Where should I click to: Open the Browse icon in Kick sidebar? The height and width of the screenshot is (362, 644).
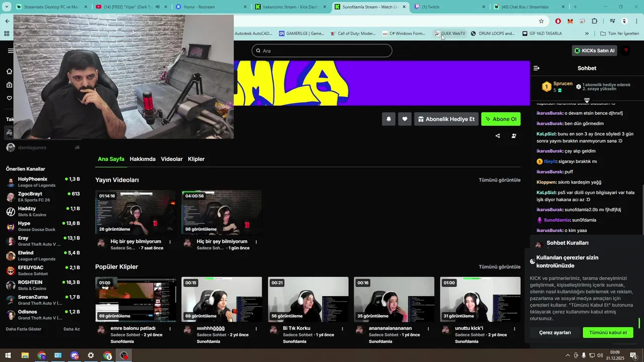point(10,85)
